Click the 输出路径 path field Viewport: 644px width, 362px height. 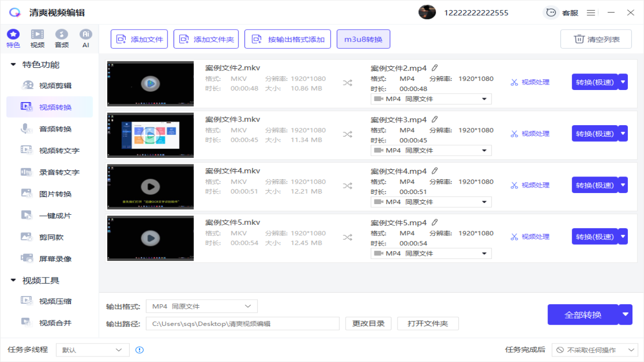click(243, 323)
